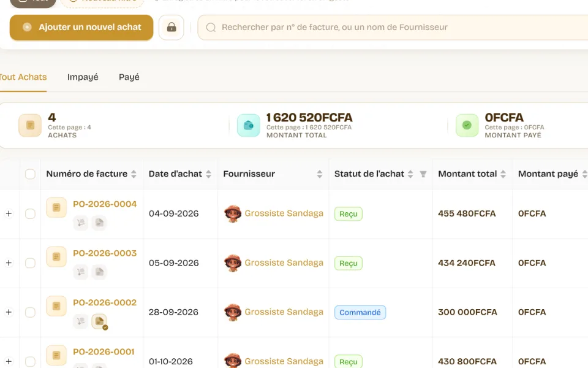This screenshot has height=368, width=588.
Task: Select amount 300 000FCFA
Action: (x=467, y=312)
